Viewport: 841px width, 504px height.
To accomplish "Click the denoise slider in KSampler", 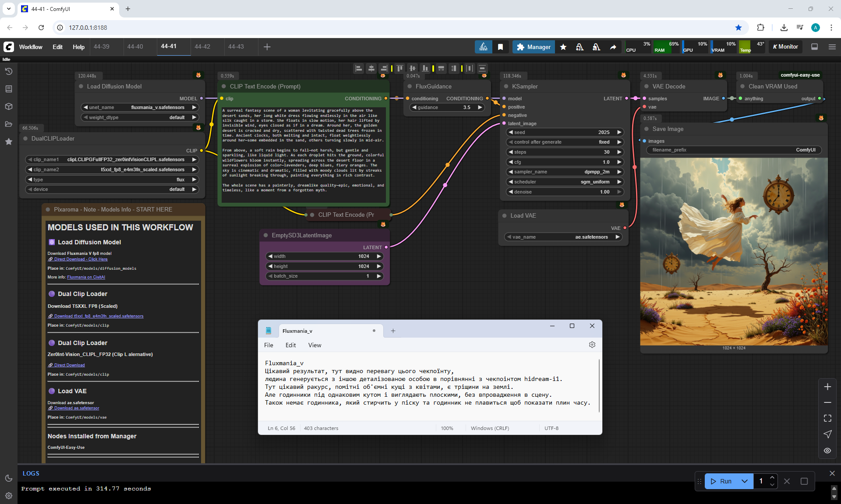I will [x=565, y=192].
